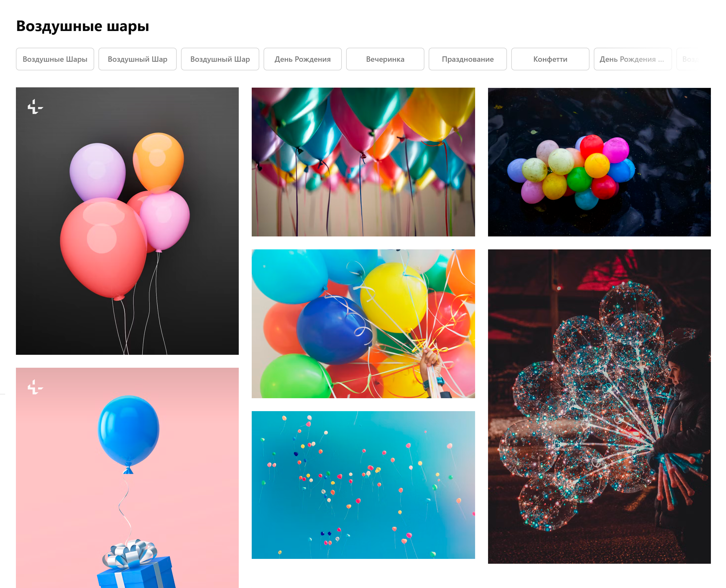Screen dimensions: 726x588
Task: Choose the День Рождения tag chip
Action: pyautogui.click(x=302, y=59)
